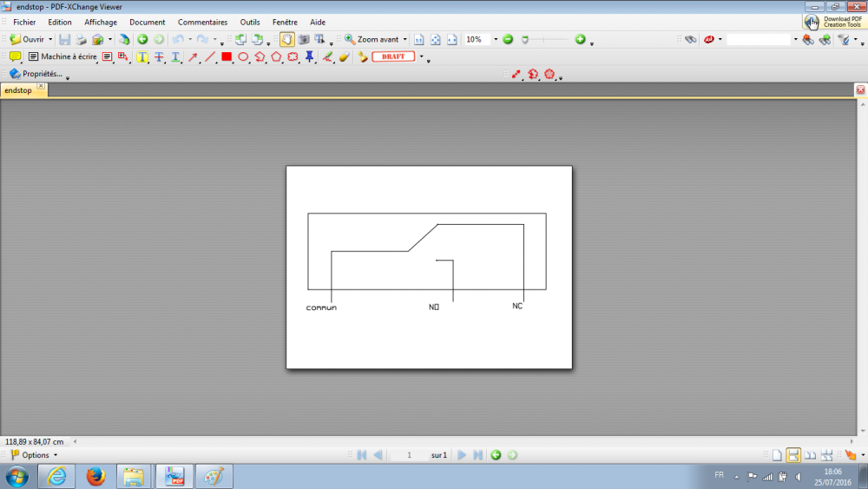The height and width of the screenshot is (489, 868).
Task: Click the Machine à écrire button
Action: coord(62,57)
